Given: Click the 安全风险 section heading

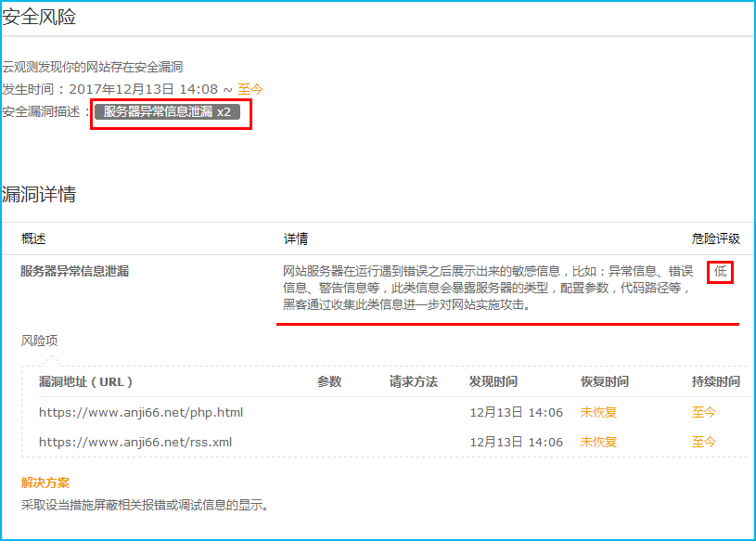Looking at the screenshot, I should (39, 17).
